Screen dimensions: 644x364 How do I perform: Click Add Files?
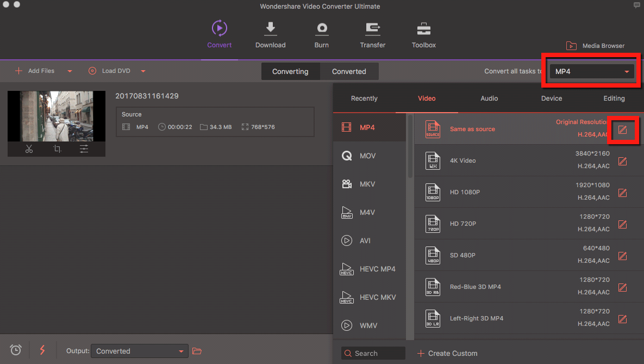pos(35,71)
